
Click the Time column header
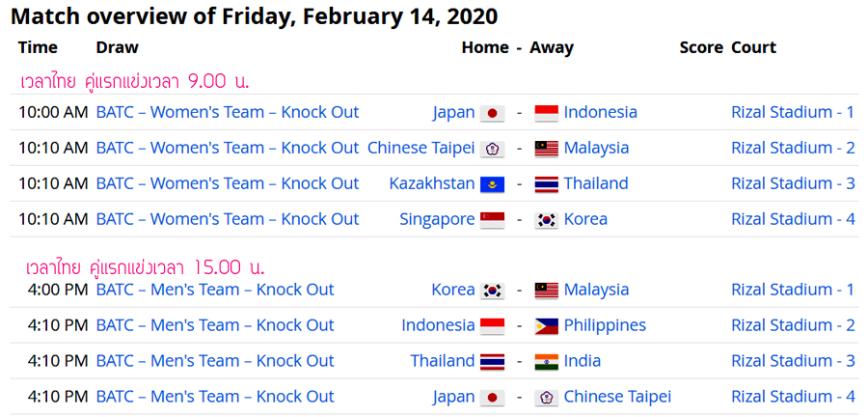pos(38,47)
